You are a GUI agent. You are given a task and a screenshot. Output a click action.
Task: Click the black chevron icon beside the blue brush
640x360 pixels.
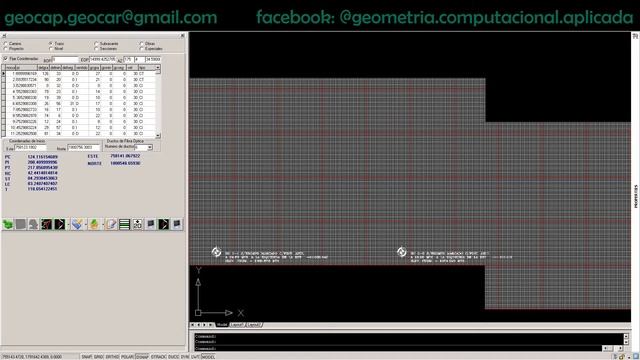[60, 224]
